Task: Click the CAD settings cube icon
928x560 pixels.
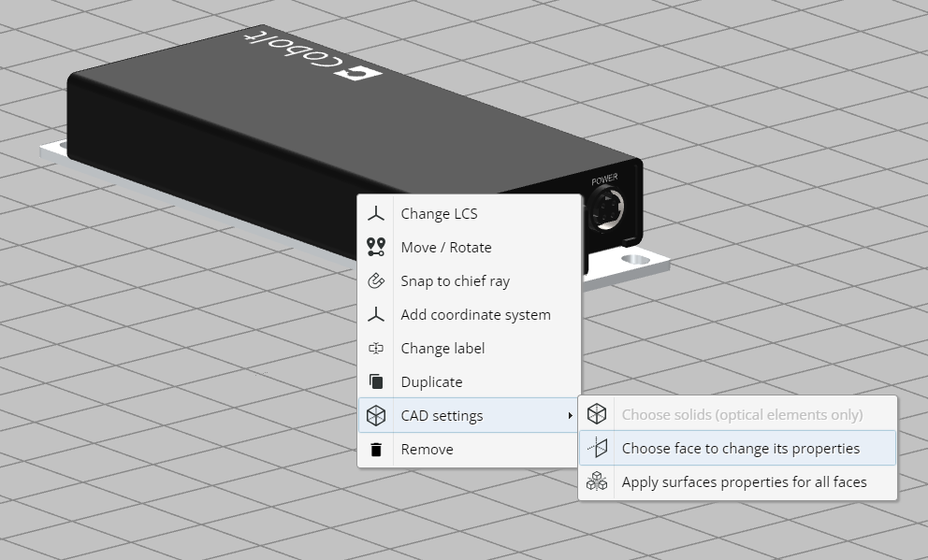Action: [x=376, y=416]
